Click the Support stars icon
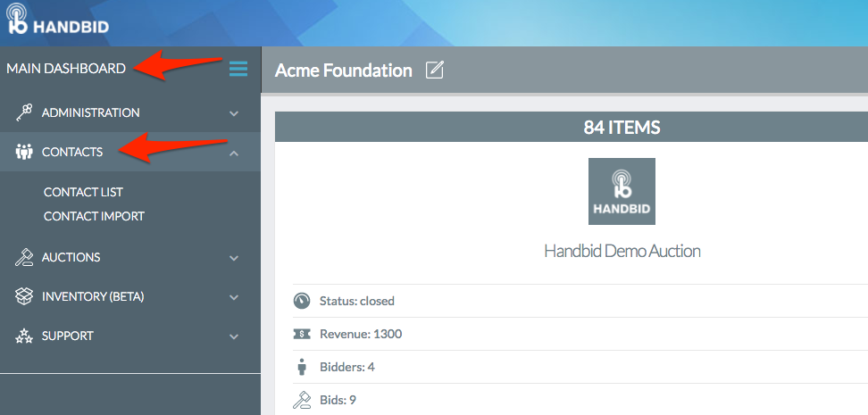868x415 pixels. [x=24, y=336]
